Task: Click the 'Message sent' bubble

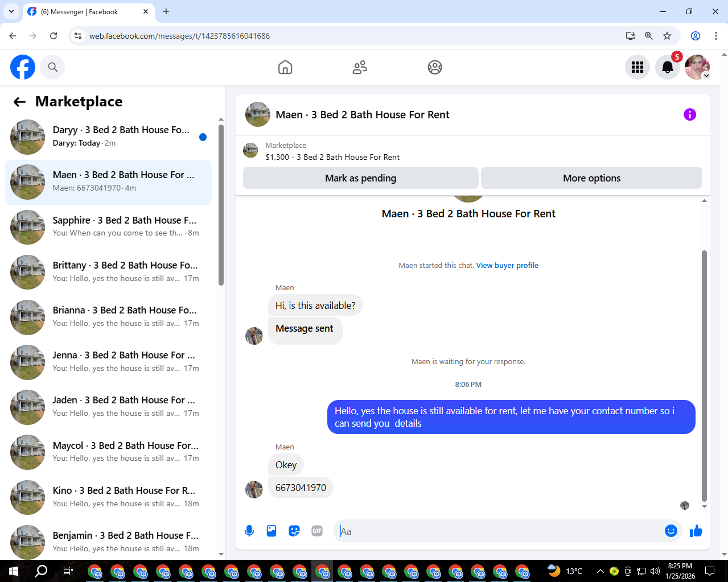Action: [x=305, y=330]
